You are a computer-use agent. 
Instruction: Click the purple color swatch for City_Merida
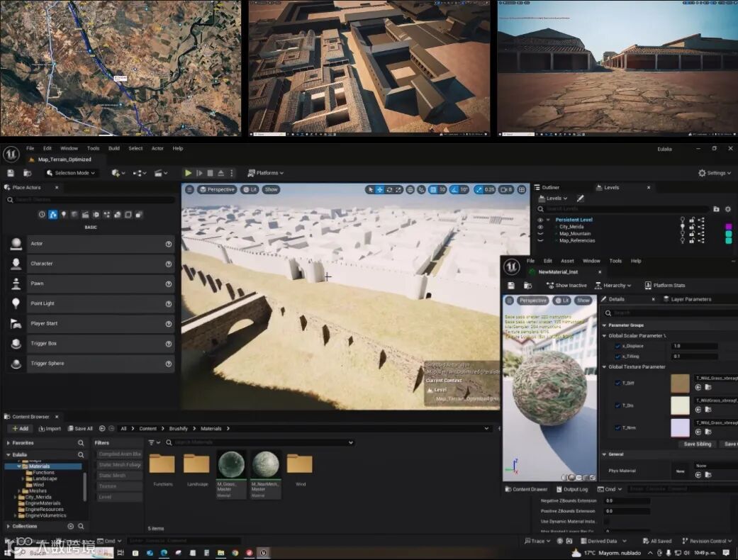click(x=728, y=227)
